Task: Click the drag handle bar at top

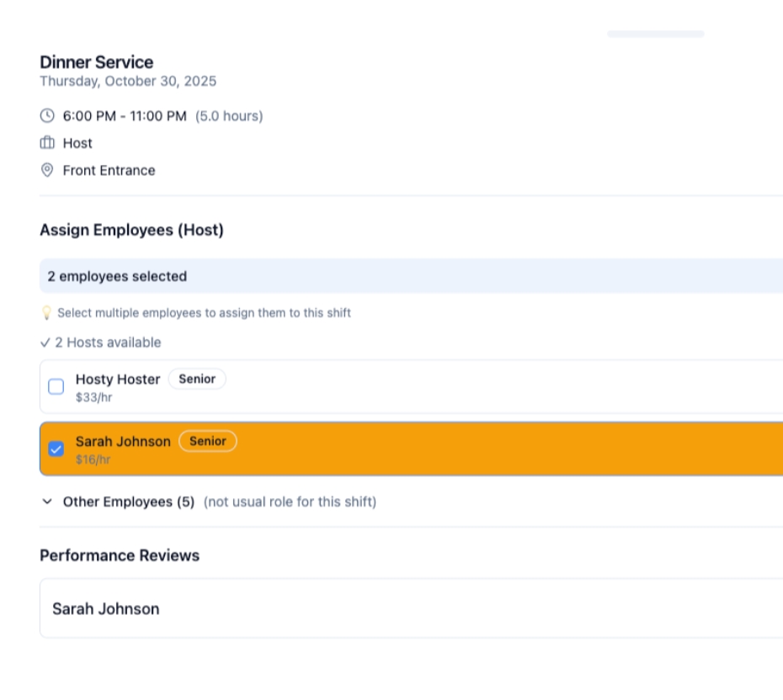Action: coord(655,34)
